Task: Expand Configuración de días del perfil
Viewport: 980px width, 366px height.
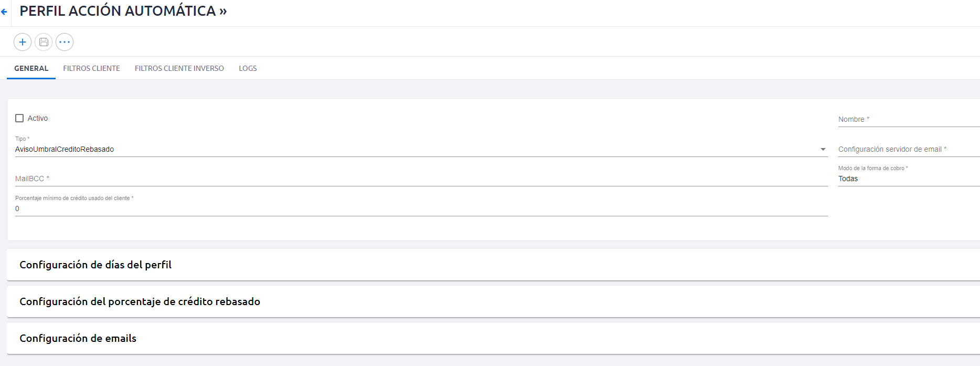Action: tap(493, 265)
